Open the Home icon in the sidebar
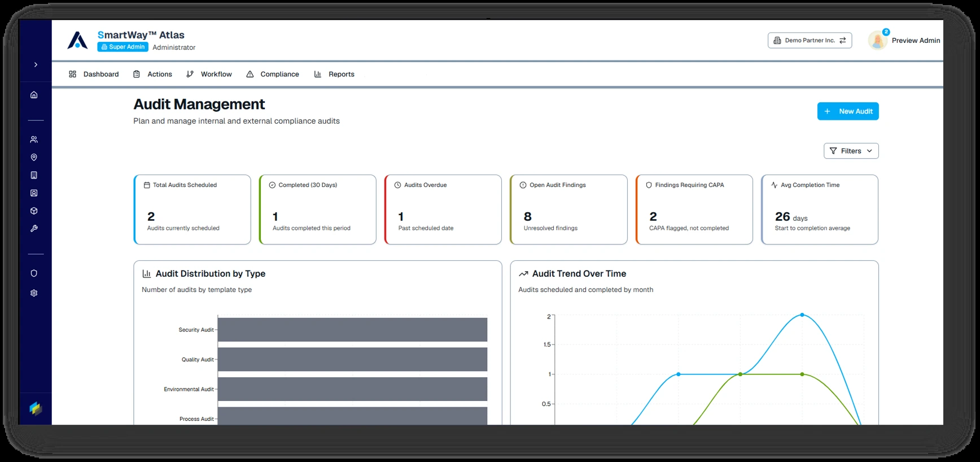 pyautogui.click(x=34, y=95)
